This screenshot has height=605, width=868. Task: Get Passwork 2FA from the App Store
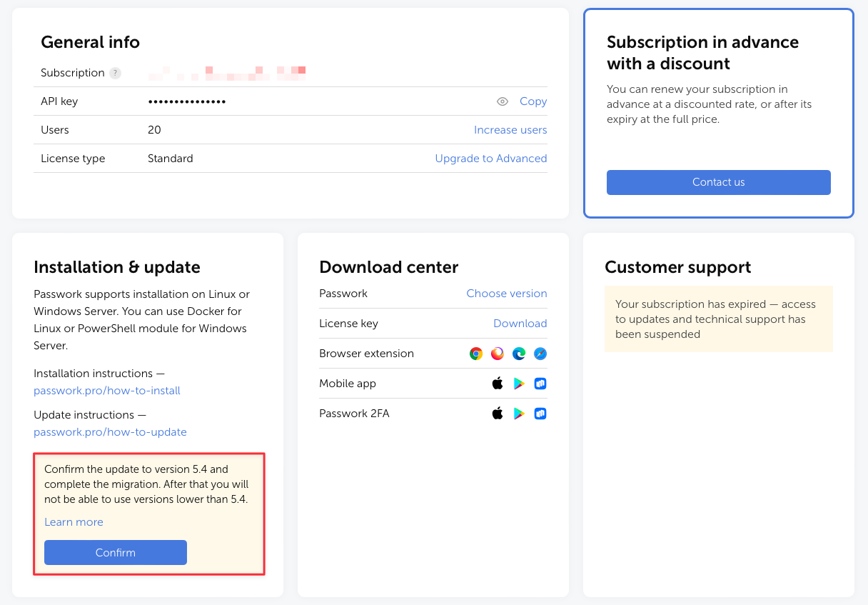pyautogui.click(x=498, y=413)
